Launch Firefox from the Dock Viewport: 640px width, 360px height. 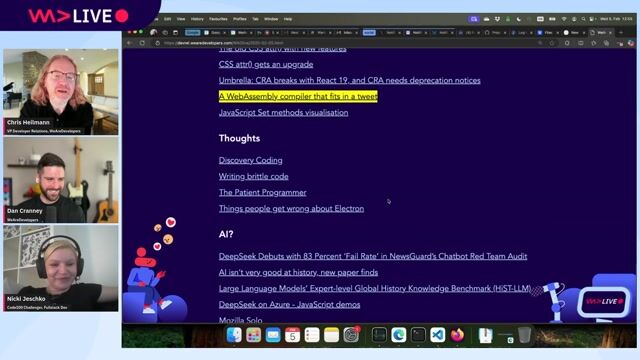point(458,335)
